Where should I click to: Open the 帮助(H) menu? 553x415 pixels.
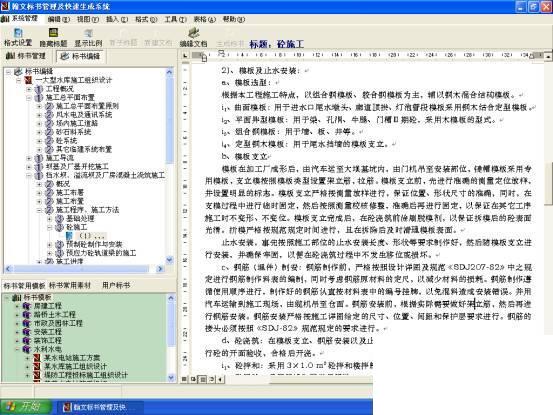click(x=234, y=19)
